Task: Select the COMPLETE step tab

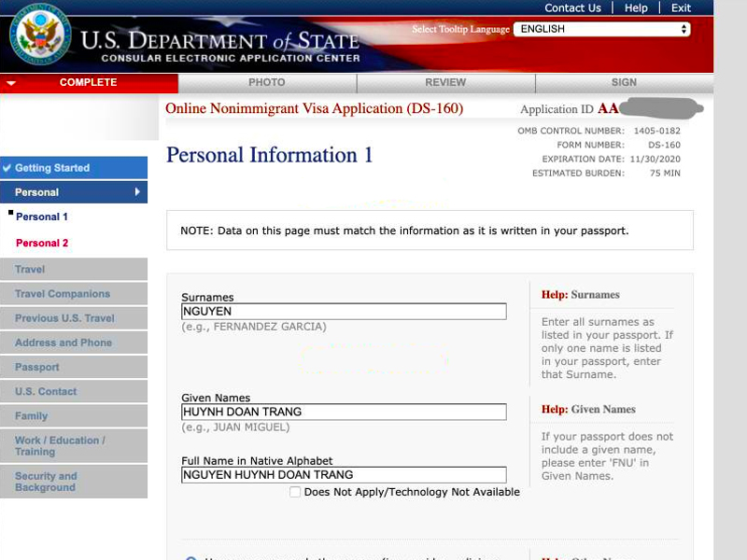Action: click(89, 82)
